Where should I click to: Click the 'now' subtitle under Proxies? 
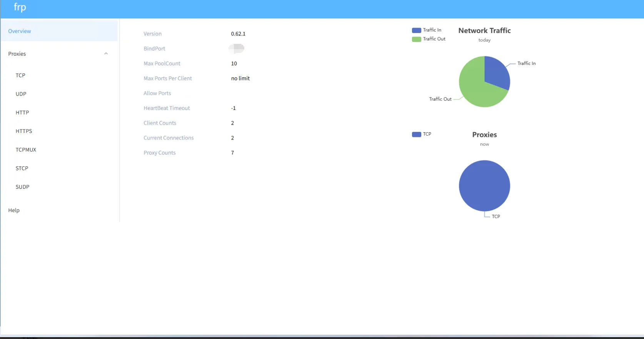484,144
